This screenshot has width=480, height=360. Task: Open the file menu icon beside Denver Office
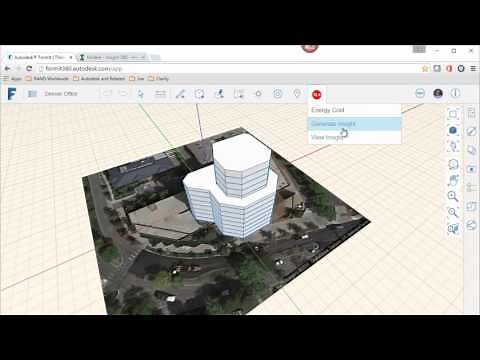pyautogui.click(x=32, y=94)
